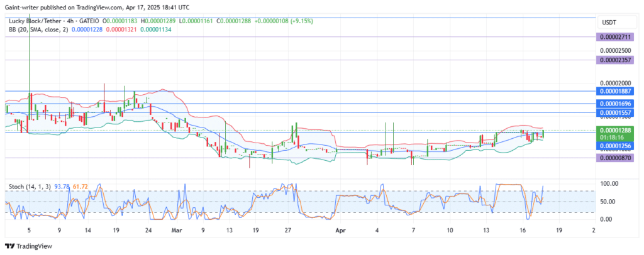Click the BB upper value 0.00001321
The width and height of the screenshot is (644, 255).
(122, 29)
